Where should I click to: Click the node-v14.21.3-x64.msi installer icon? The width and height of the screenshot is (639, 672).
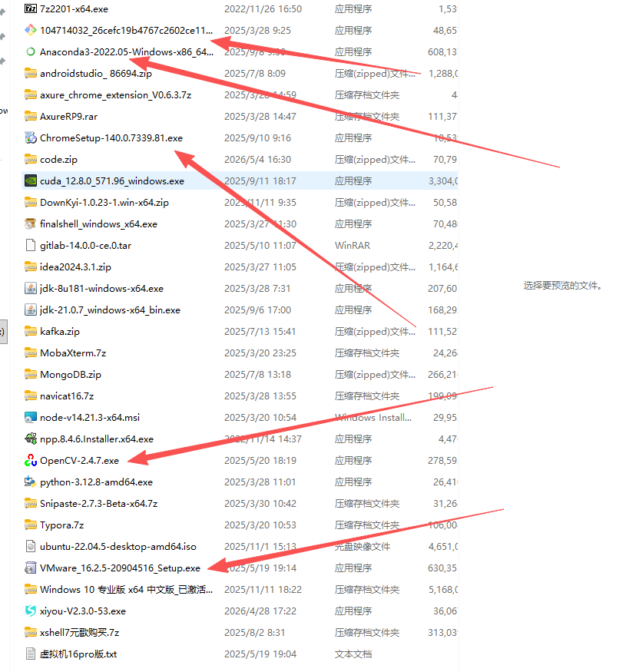(31, 417)
